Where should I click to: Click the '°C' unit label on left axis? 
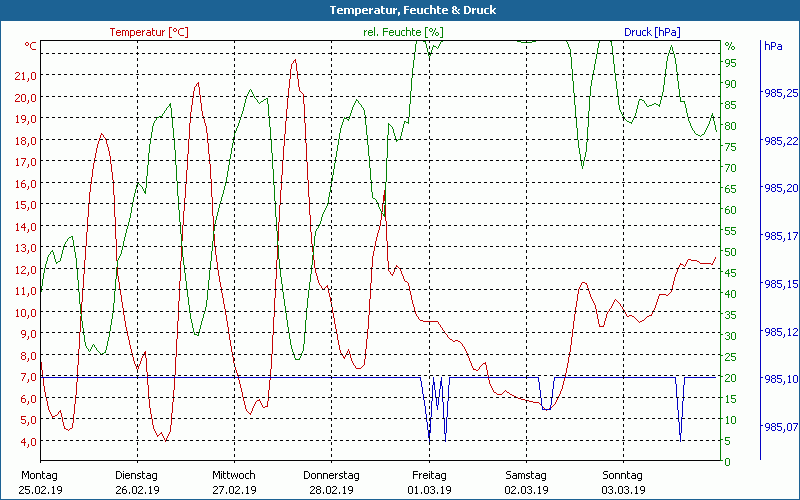(x=31, y=47)
